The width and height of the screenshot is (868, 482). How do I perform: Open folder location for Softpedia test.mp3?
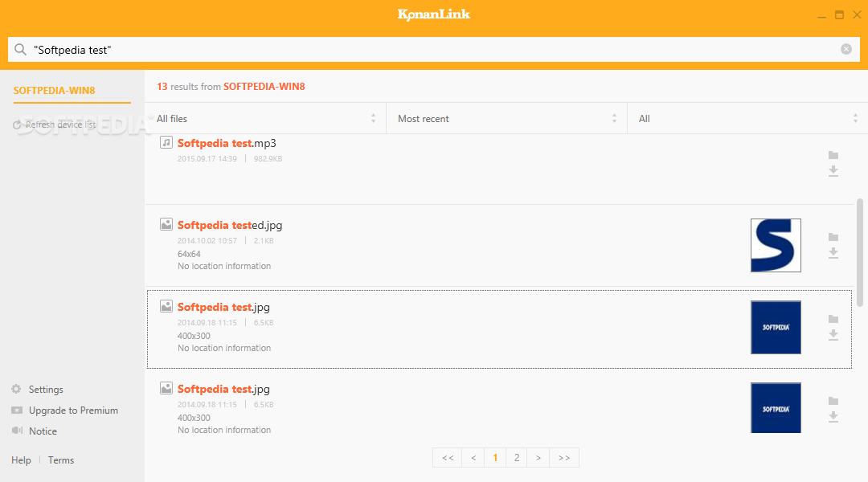pos(833,155)
